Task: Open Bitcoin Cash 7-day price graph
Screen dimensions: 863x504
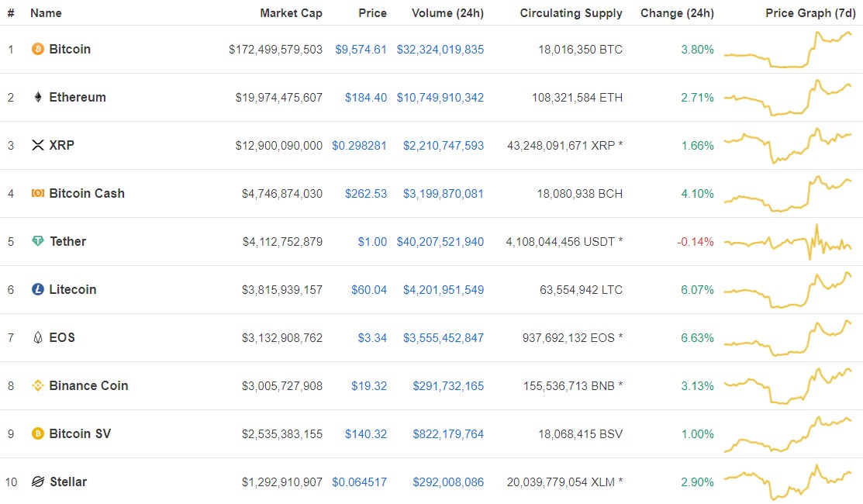Action: coord(788,194)
